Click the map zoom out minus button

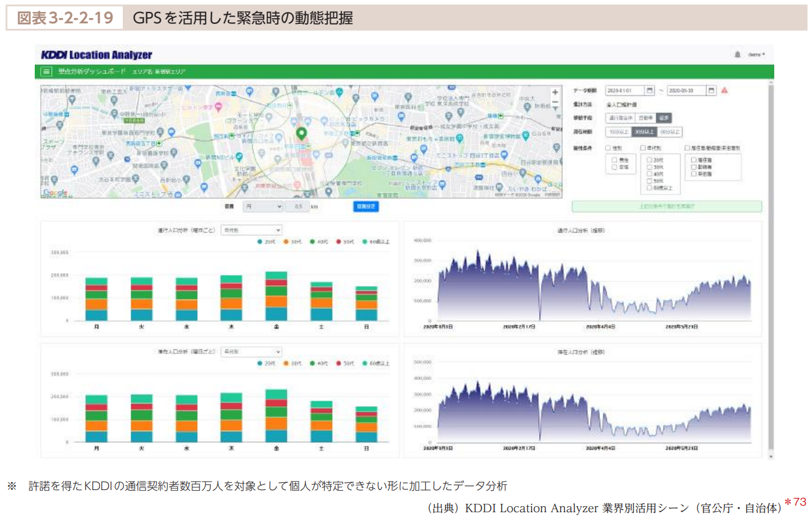(555, 102)
